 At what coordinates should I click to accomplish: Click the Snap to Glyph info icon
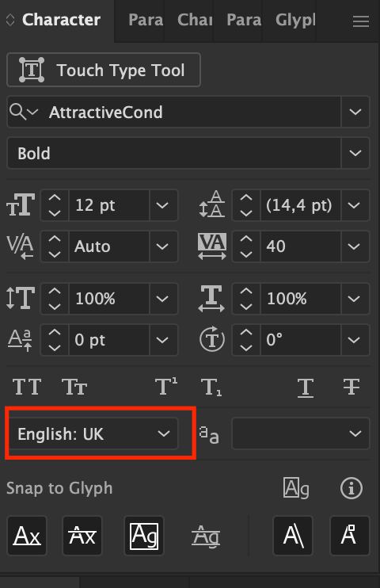point(351,488)
